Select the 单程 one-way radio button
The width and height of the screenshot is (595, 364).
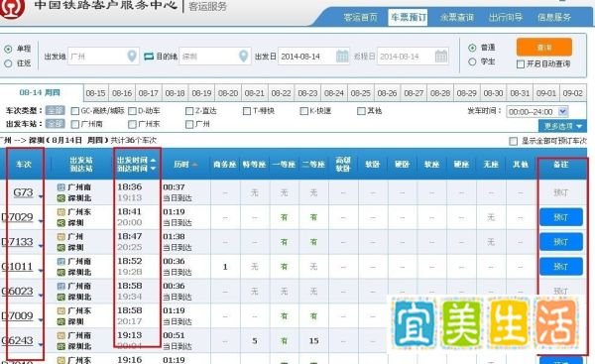(x=8, y=49)
